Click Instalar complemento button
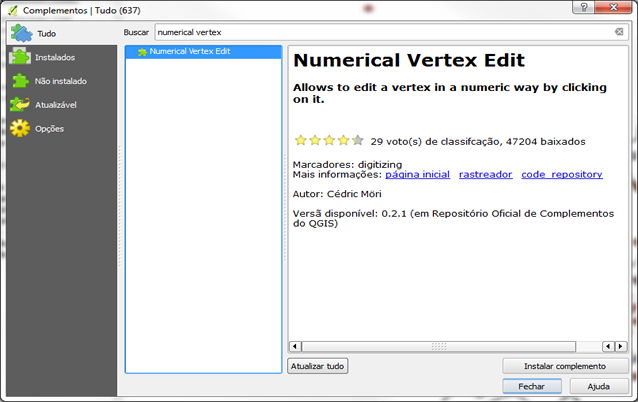This screenshot has width=638, height=402. 566,366
